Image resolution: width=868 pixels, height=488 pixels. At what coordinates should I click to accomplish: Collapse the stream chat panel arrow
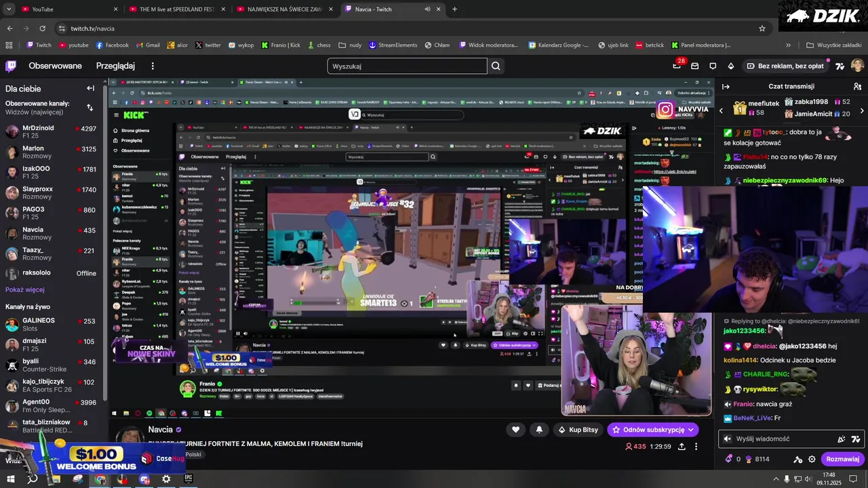click(726, 87)
